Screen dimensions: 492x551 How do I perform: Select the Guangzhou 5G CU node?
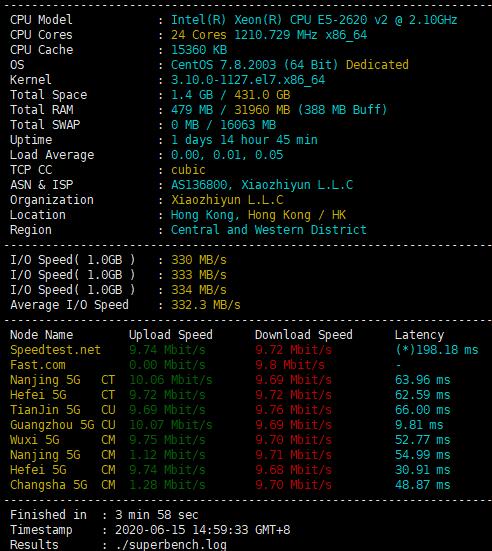pyautogui.click(x=63, y=425)
